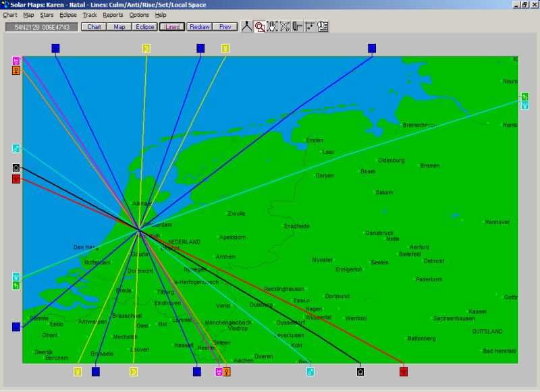Select the red zoom magnifier tool

260,27
